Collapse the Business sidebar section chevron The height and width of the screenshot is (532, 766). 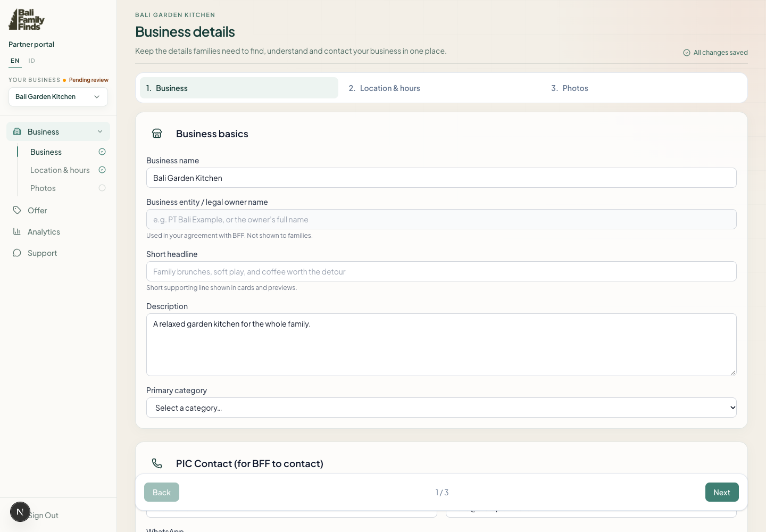tap(100, 131)
